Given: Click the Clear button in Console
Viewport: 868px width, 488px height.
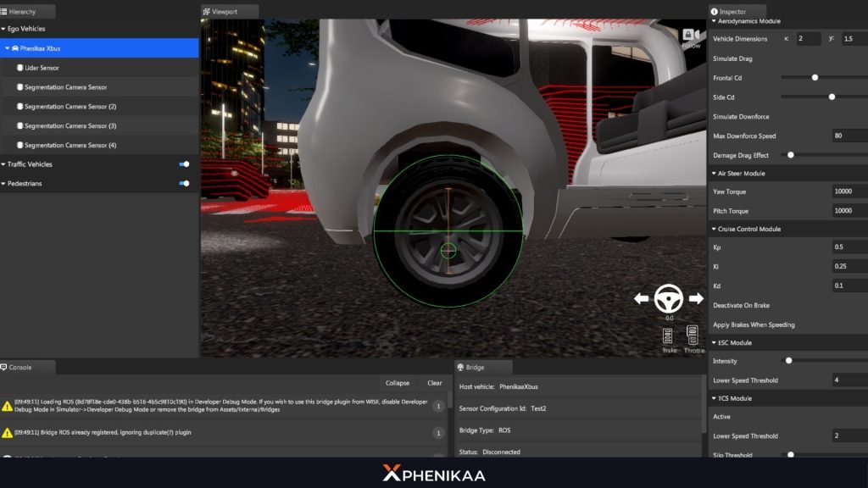Looking at the screenshot, I should 435,383.
